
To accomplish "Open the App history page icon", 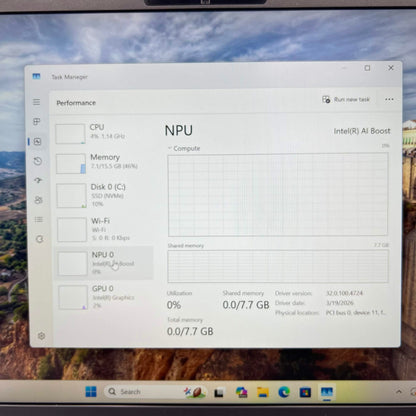I will (38, 161).
